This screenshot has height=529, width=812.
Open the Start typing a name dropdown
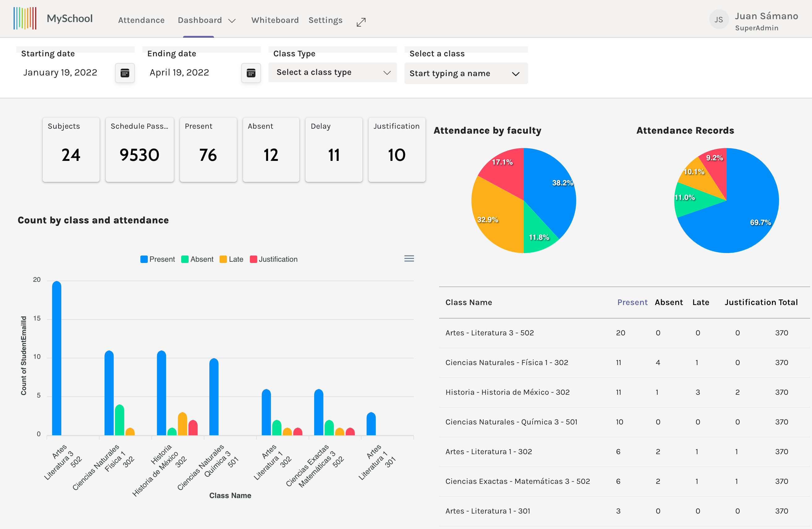pyautogui.click(x=465, y=73)
